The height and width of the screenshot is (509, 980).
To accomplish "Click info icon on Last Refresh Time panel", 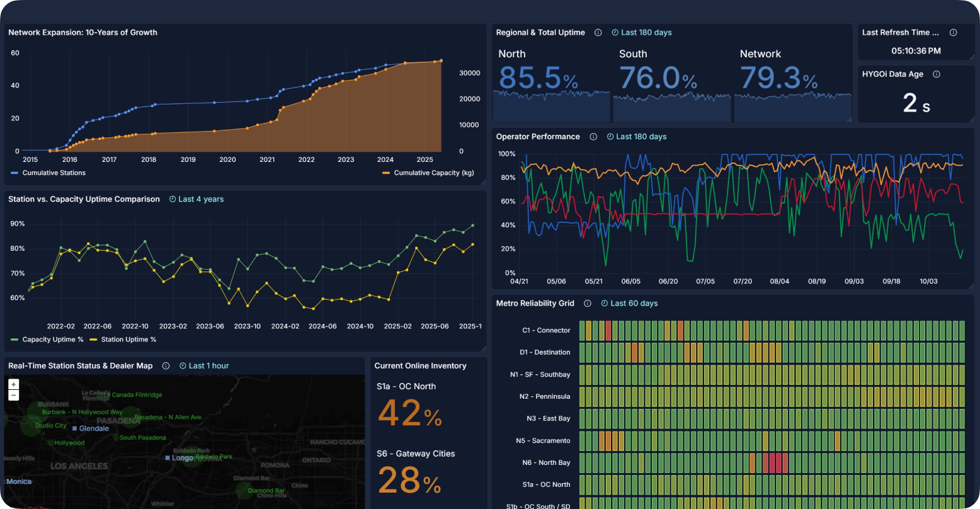I will 953,33.
